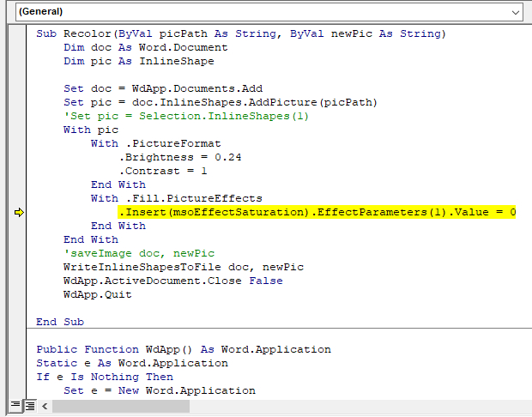Click 'WriteInlineShapesToFile doc, newPic' line
532x417 pixels.
pyautogui.click(x=184, y=267)
